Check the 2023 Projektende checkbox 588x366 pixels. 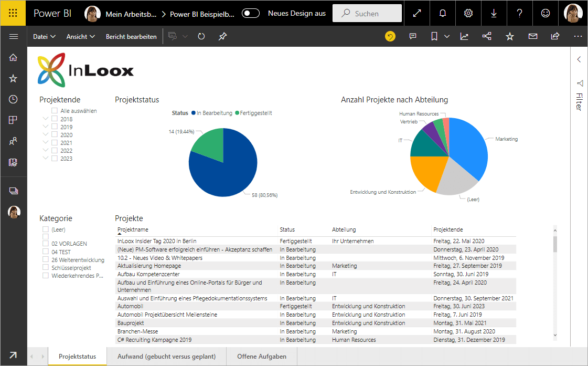(55, 159)
